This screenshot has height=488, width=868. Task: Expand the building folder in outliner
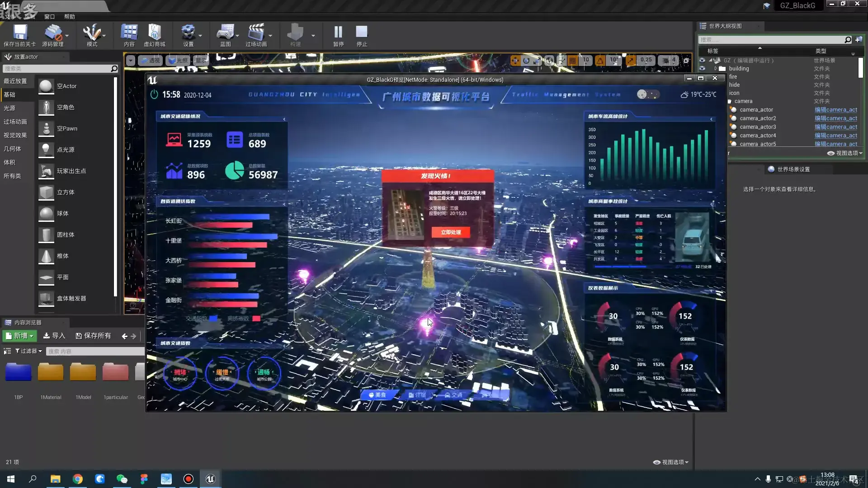[x=716, y=69]
